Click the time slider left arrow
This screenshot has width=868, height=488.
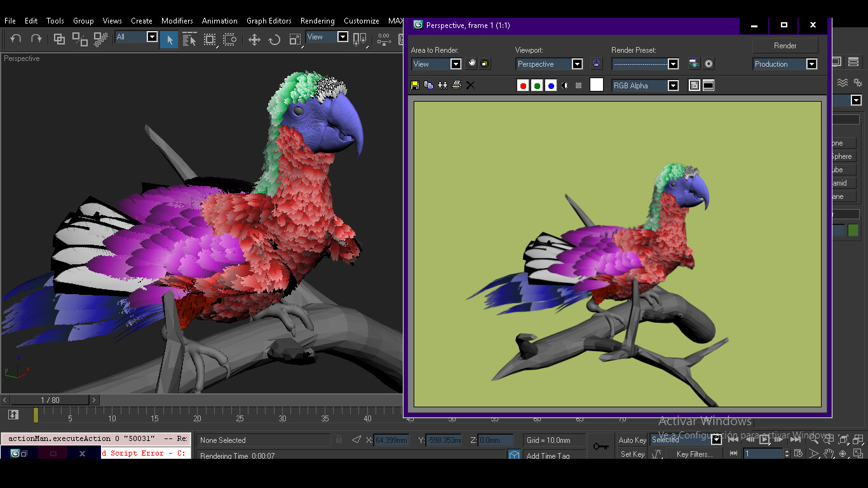[x=5, y=400]
